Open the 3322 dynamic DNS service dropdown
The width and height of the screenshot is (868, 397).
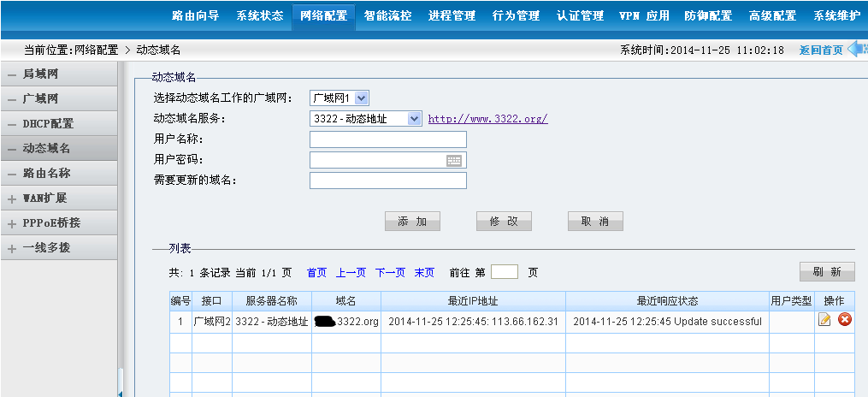(365, 119)
